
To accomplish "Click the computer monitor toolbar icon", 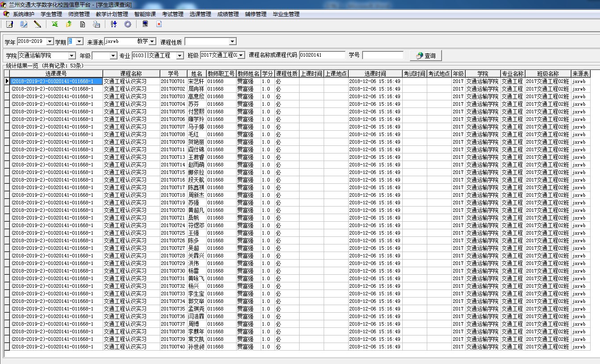I will [x=145, y=24].
